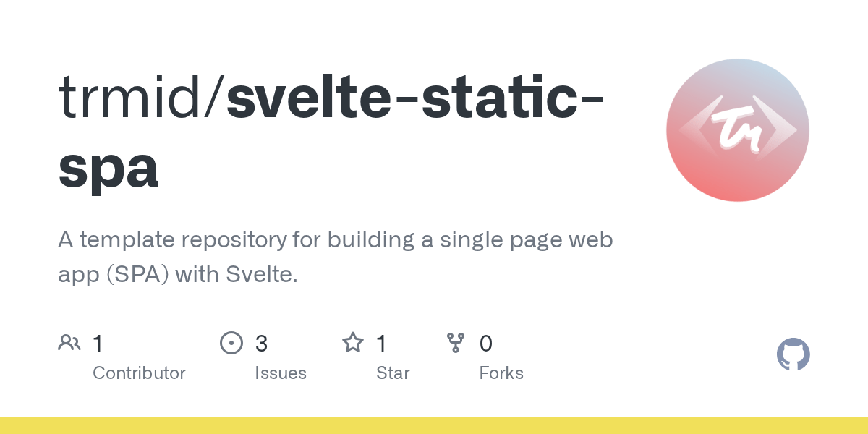Select the Forks label
This screenshot has height=434, width=868.
[501, 373]
